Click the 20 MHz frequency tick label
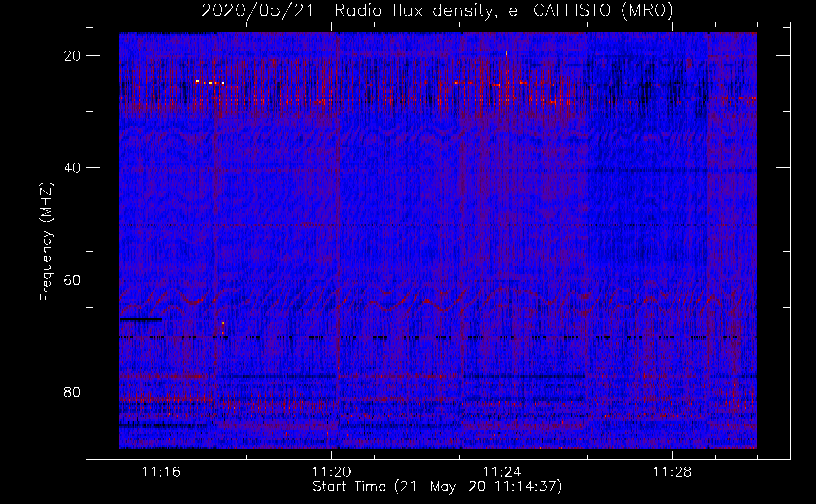Image resolution: width=816 pixels, height=504 pixels. pyautogui.click(x=73, y=56)
